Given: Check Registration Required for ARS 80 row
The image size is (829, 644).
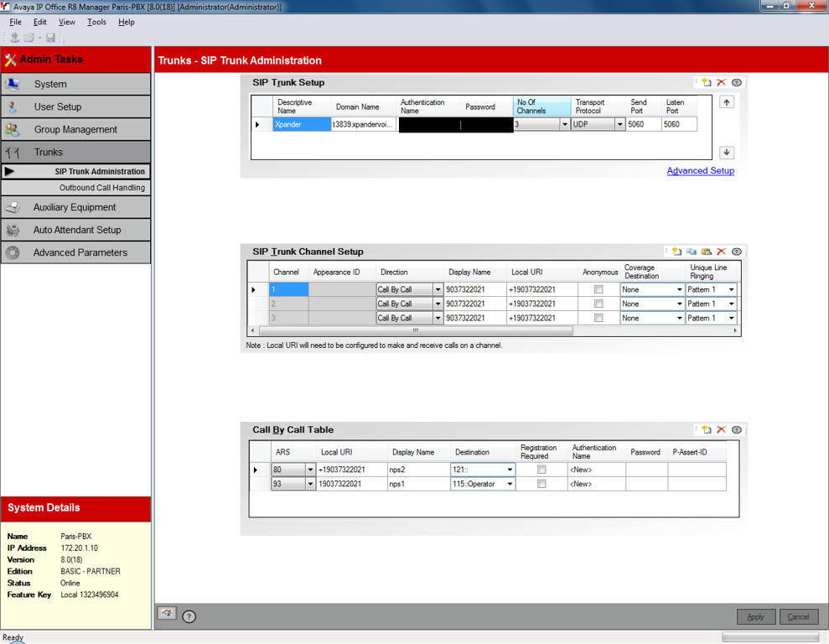Looking at the screenshot, I should [x=541, y=470].
